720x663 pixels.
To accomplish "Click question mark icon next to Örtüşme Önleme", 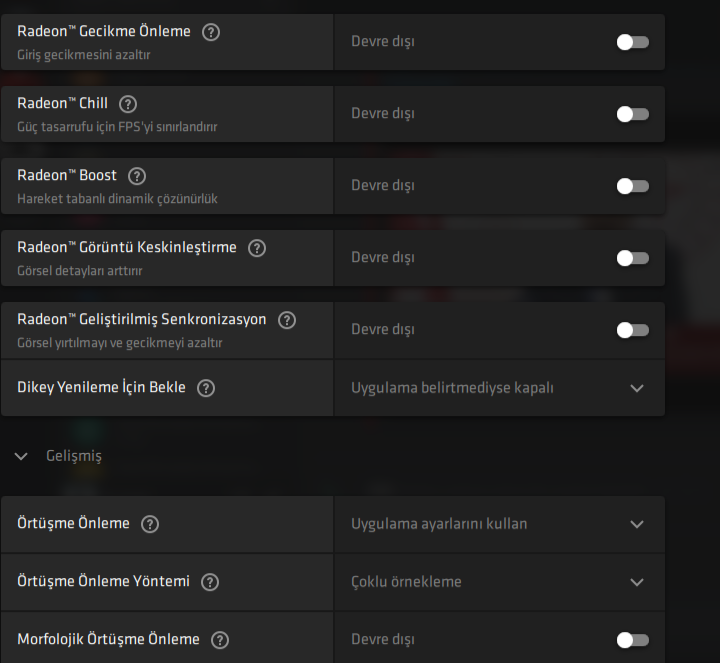I will click(150, 524).
